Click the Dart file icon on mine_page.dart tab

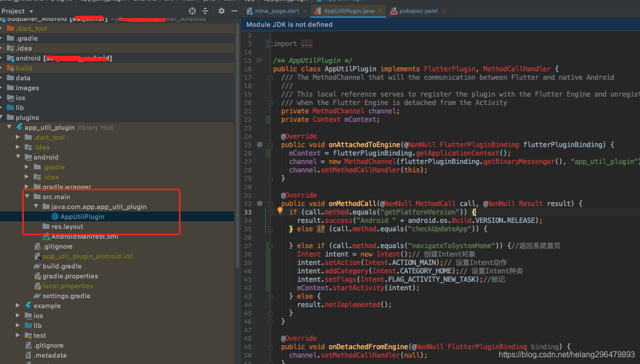pos(250,10)
